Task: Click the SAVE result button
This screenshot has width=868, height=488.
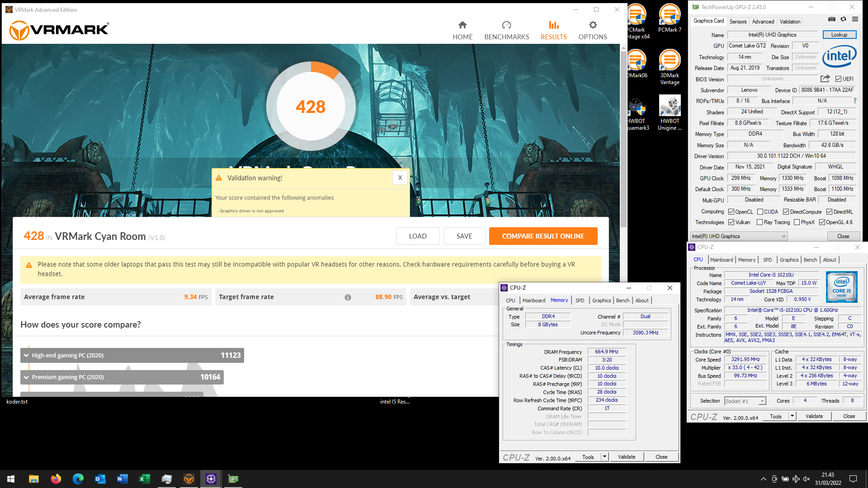Action: pyautogui.click(x=464, y=236)
